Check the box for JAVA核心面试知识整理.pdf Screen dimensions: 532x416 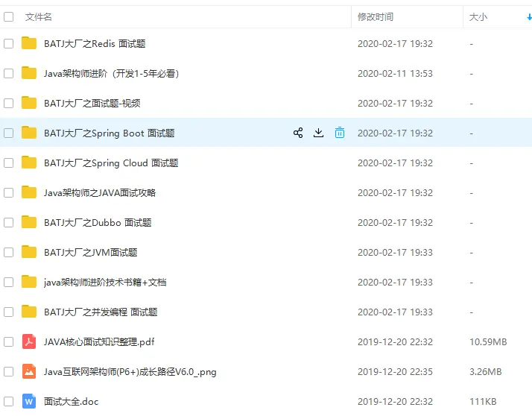coord(8,341)
